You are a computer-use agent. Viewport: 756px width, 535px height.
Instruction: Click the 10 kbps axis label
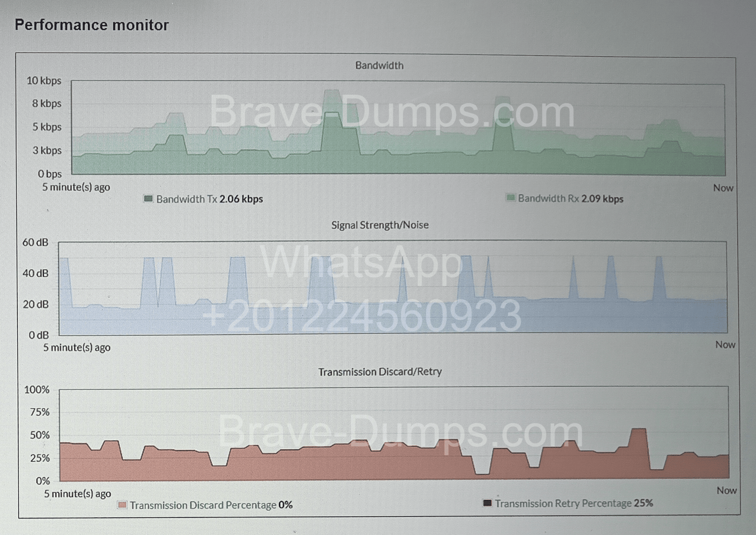click(44, 80)
